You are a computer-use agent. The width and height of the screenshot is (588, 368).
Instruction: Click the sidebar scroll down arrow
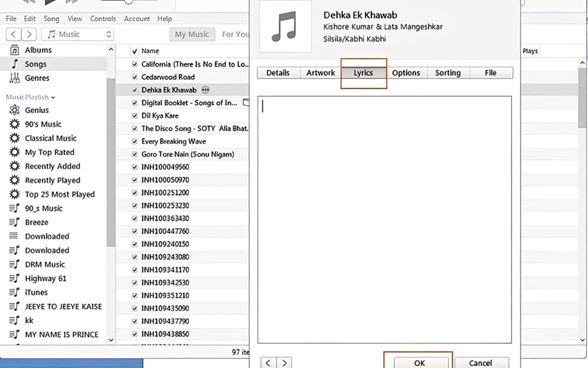[111, 340]
